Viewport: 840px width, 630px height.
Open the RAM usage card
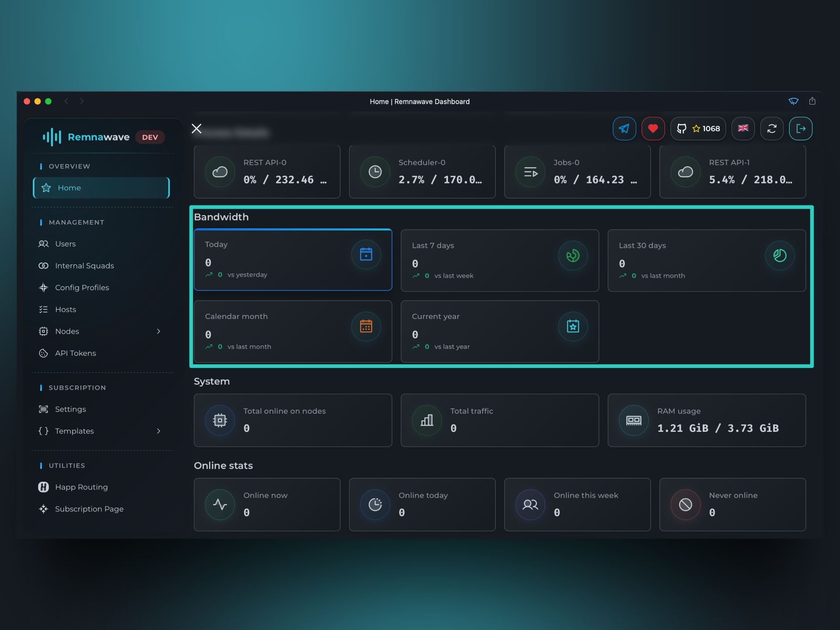tap(706, 420)
